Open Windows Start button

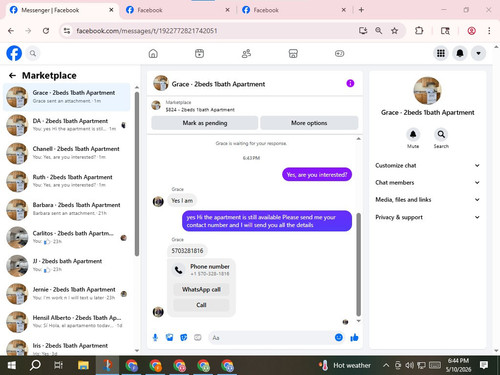(12, 366)
